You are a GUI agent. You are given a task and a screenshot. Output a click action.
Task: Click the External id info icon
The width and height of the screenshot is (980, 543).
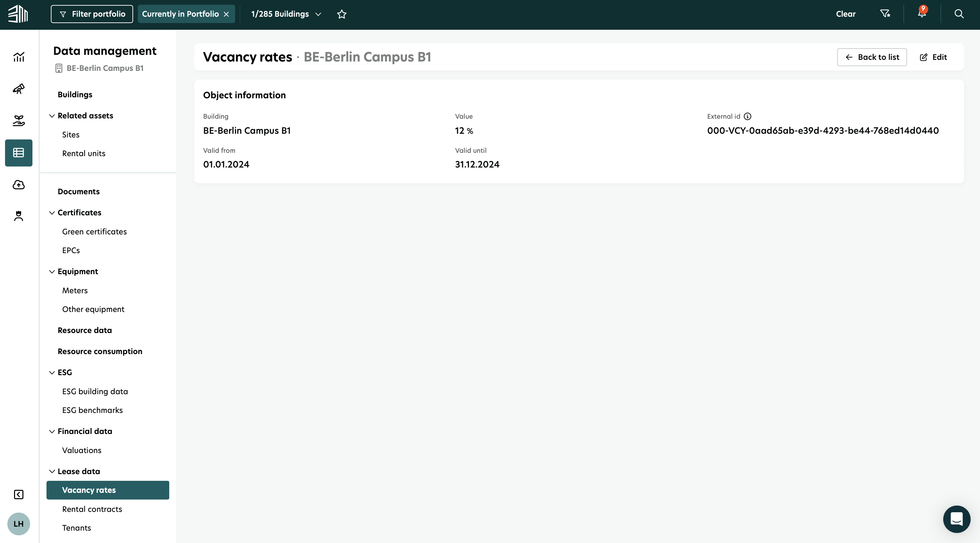(x=748, y=116)
